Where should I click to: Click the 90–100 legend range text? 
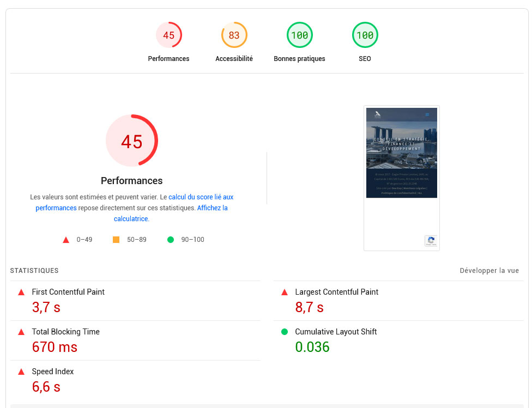click(x=193, y=240)
